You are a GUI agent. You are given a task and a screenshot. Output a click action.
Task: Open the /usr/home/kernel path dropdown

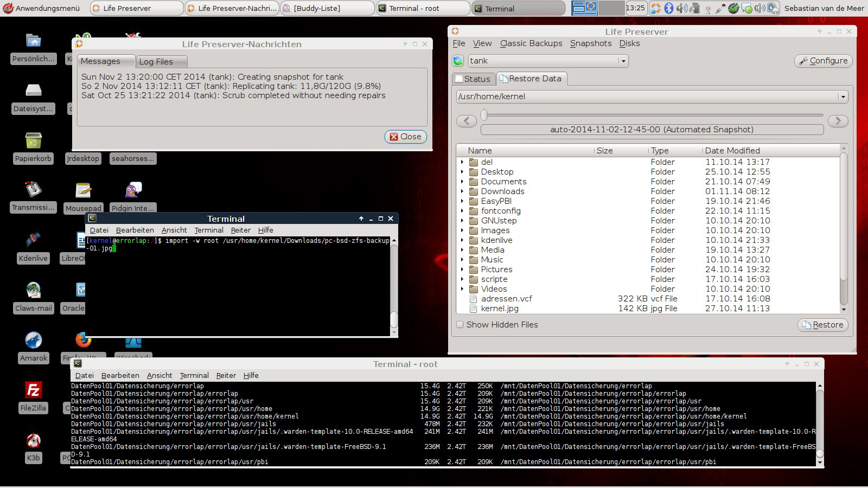click(x=843, y=97)
